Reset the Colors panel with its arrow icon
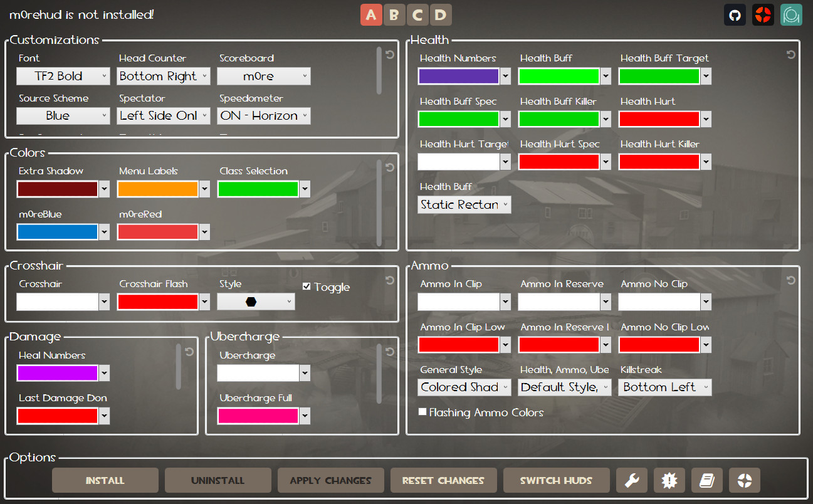 click(390, 167)
